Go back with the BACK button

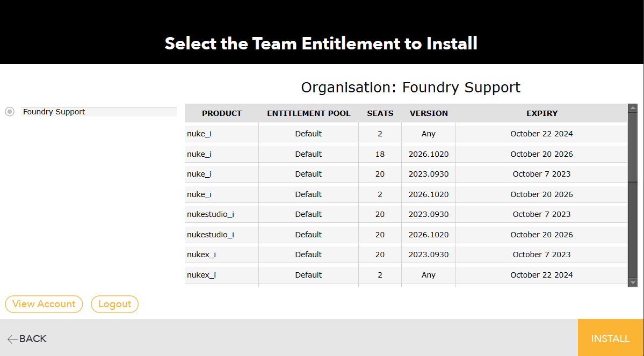click(27, 339)
